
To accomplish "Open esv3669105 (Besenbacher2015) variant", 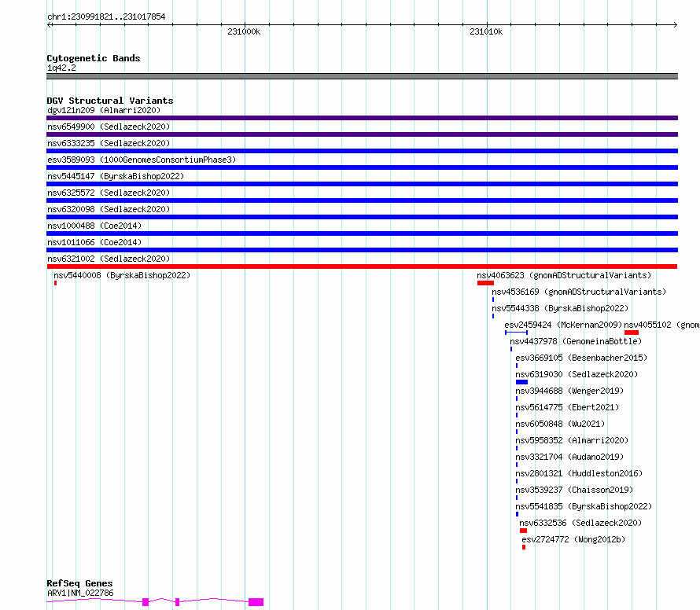I will [x=581, y=358].
